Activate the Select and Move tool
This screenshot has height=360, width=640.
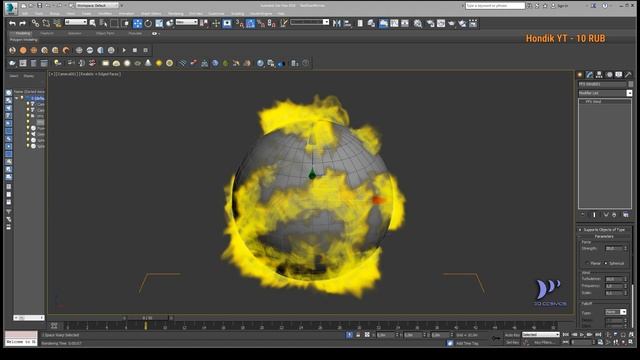click(138, 23)
